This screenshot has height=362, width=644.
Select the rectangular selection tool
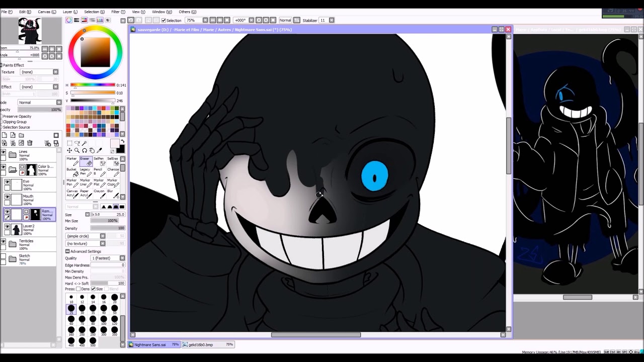click(69, 143)
